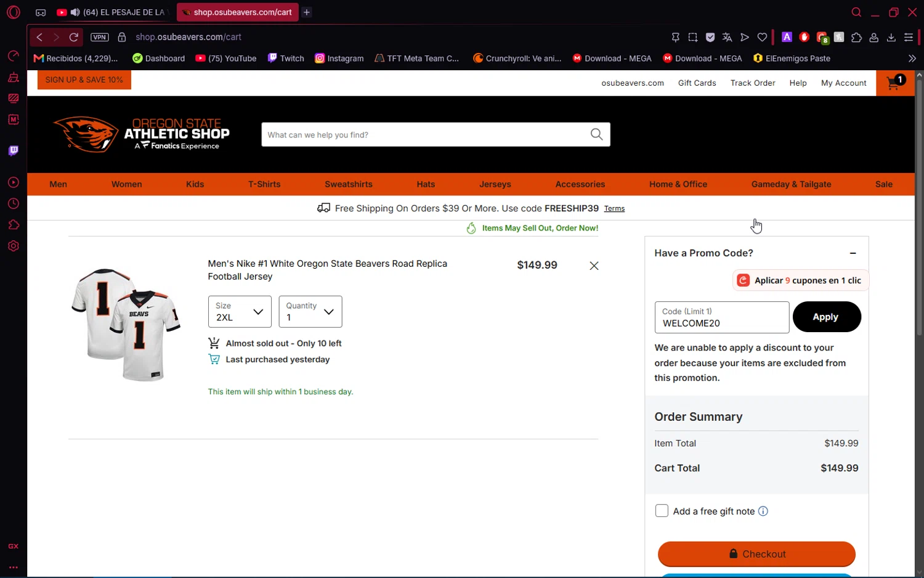Click Sign Up & Save 10% button
The image size is (924, 578).
pyautogui.click(x=84, y=79)
